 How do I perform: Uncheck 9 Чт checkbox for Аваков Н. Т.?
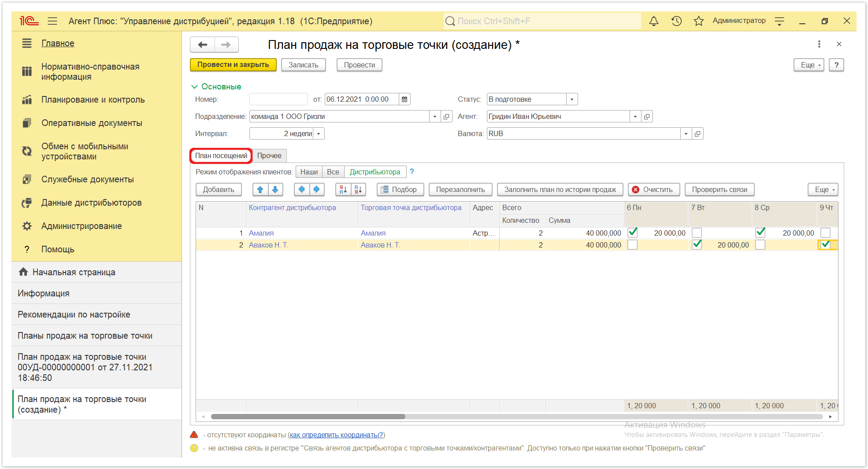coord(826,245)
